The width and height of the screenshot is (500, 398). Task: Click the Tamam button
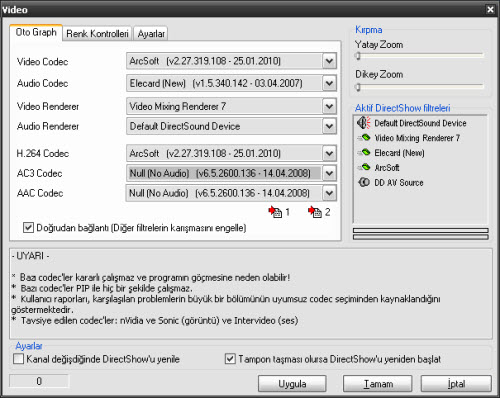tap(378, 384)
